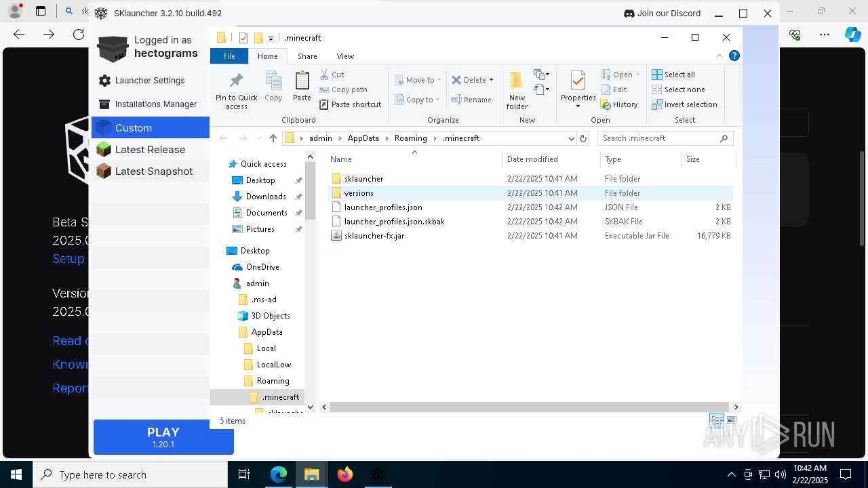Viewport: 868px width, 488px height.
Task: Sort by the Name column header
Action: click(414, 159)
